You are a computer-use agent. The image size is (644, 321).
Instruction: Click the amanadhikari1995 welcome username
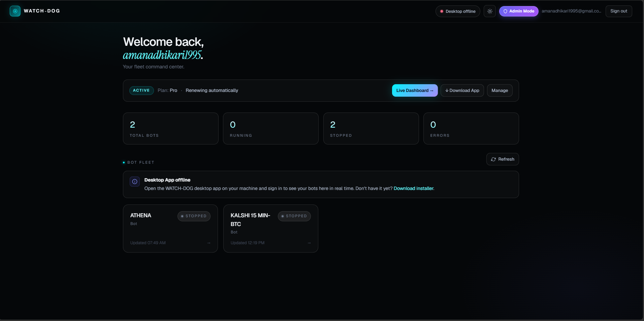click(162, 55)
